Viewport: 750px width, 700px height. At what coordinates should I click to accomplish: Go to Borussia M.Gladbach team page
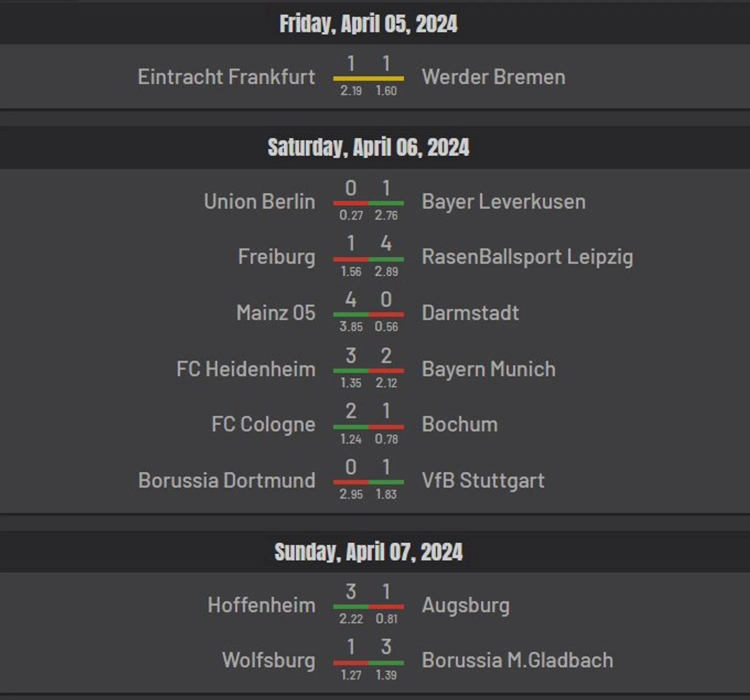pos(517,660)
